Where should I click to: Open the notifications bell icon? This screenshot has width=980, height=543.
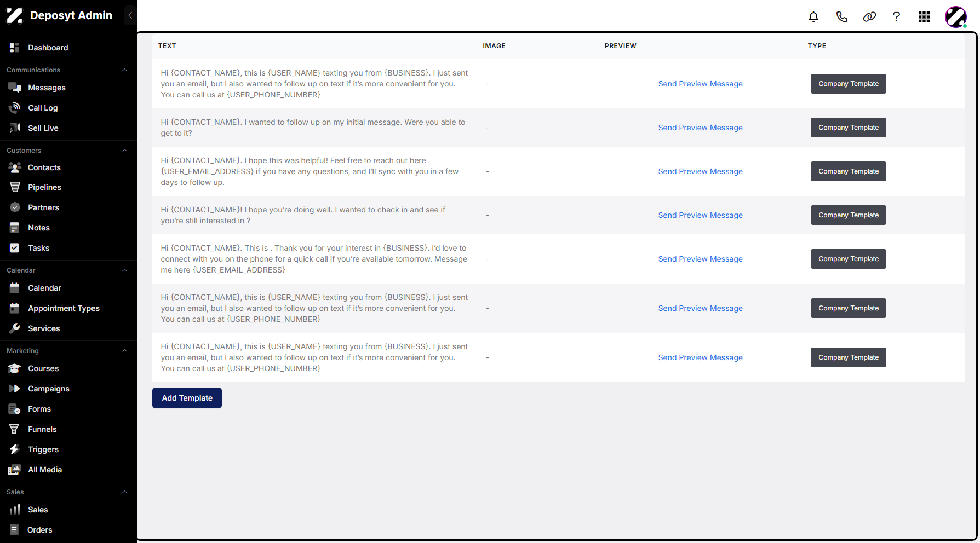click(x=813, y=17)
